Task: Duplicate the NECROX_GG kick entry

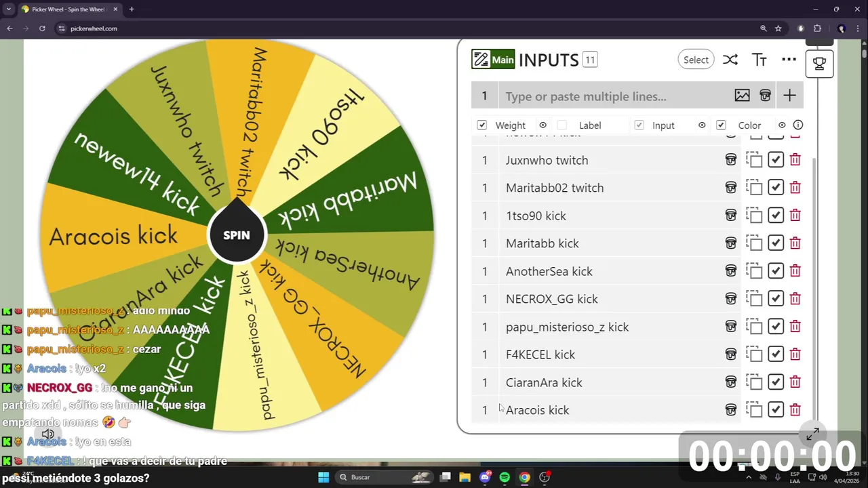Action: 754,299
